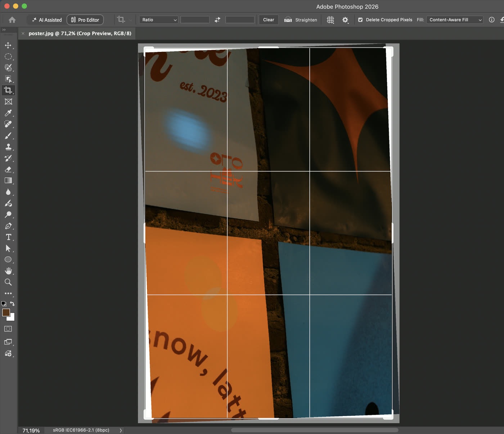Open the foreground color swatch
This screenshot has width=504, height=434.
point(6,312)
